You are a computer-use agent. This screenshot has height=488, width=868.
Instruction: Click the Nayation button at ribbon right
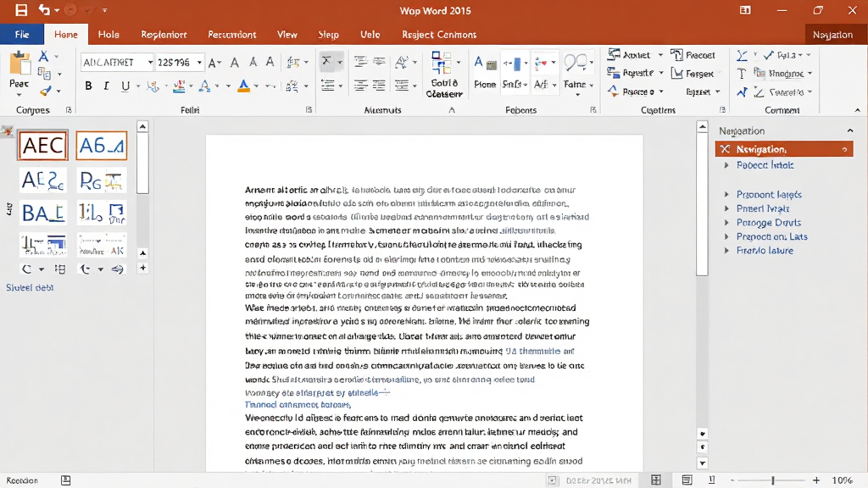pyautogui.click(x=832, y=34)
